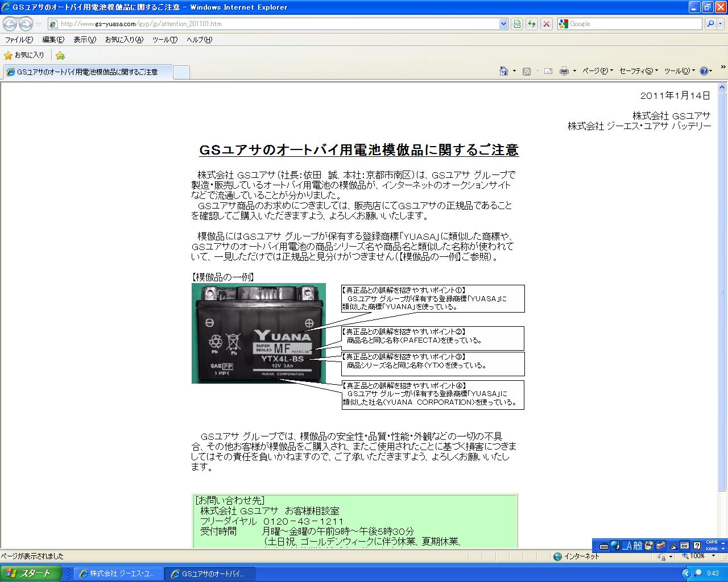
Task: Minimize the language bar
Action: (723, 542)
